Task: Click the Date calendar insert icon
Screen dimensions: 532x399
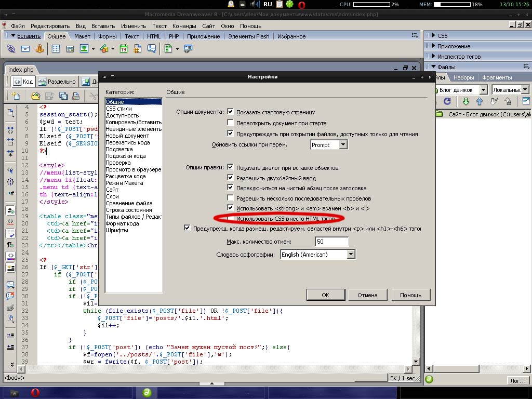Action: [124, 49]
